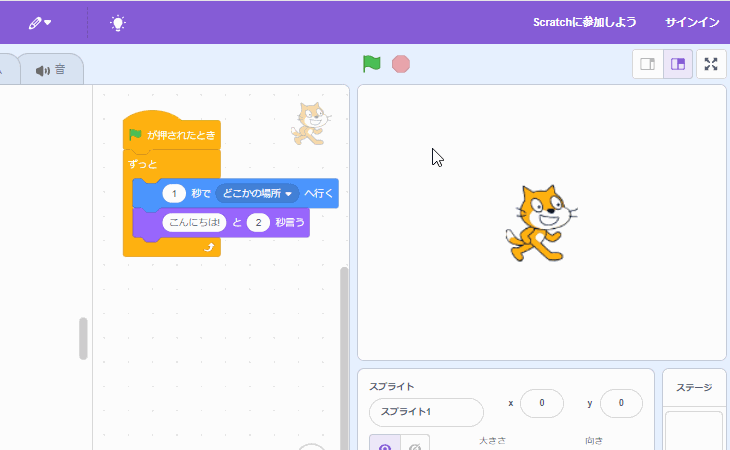Viewport: 730px width, 450px height.
Task: Click the red stop button
Action: click(x=400, y=64)
